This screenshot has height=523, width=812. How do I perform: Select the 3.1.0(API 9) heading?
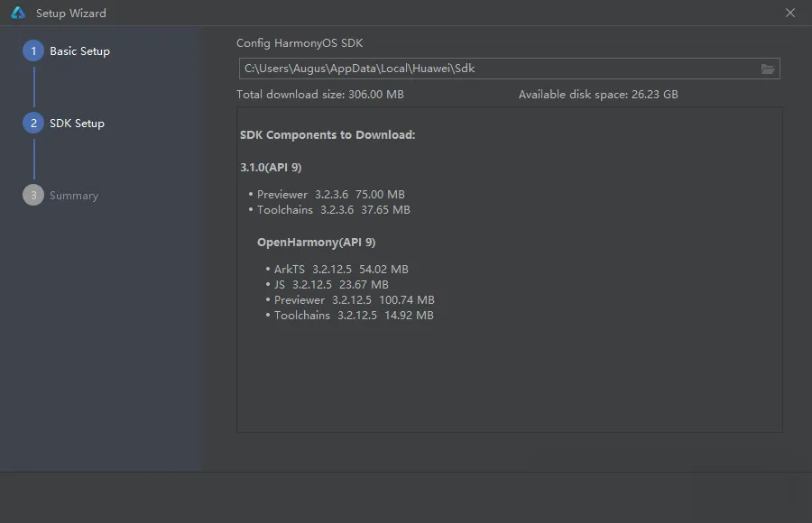(271, 167)
